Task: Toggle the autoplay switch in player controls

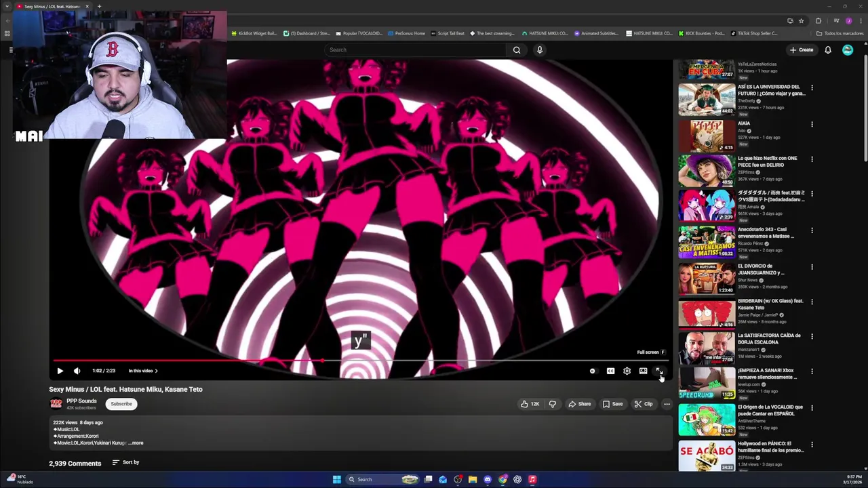Action: pos(593,371)
